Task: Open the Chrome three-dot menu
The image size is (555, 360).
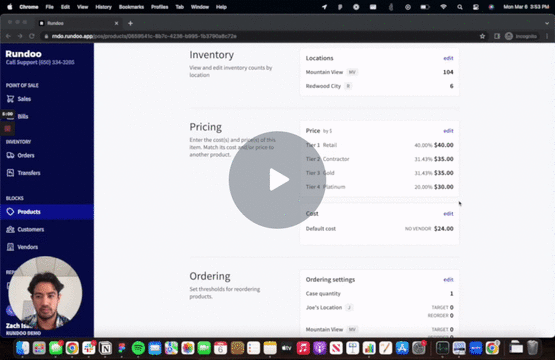Action: [547, 36]
